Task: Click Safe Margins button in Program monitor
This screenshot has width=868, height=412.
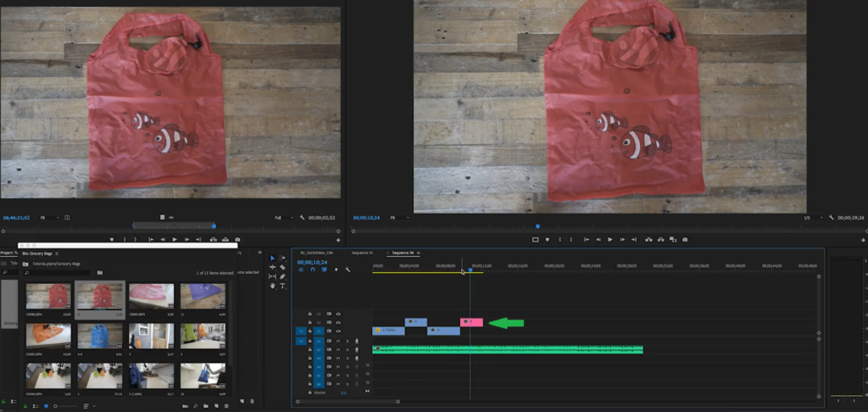Action: click(536, 240)
